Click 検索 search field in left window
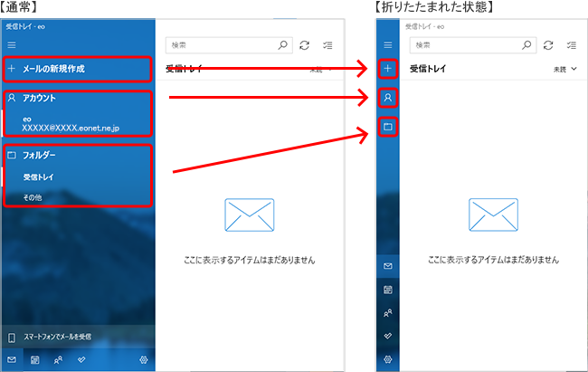Image resolution: width=588 pixels, height=372 pixels. [229, 45]
